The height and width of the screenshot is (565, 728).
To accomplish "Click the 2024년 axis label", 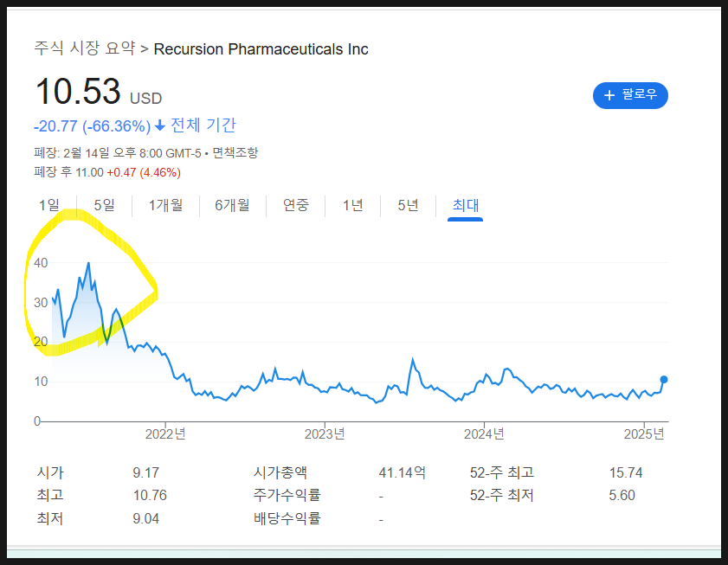I will point(484,433).
